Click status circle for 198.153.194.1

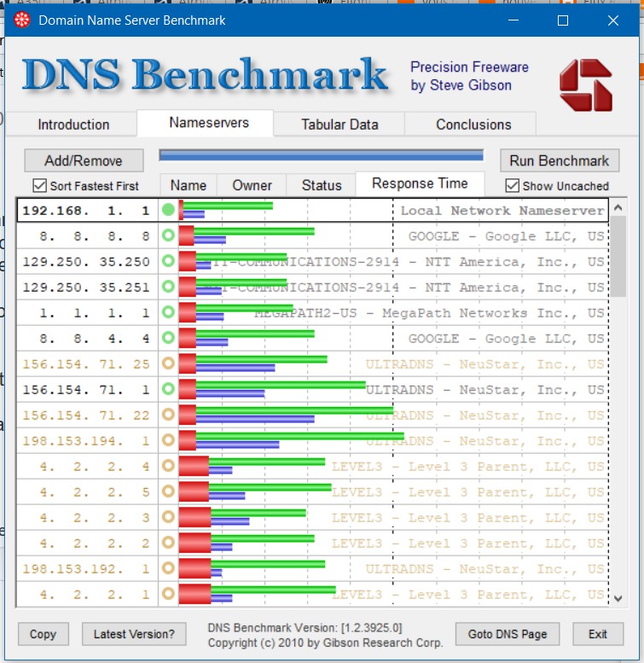pos(168,440)
